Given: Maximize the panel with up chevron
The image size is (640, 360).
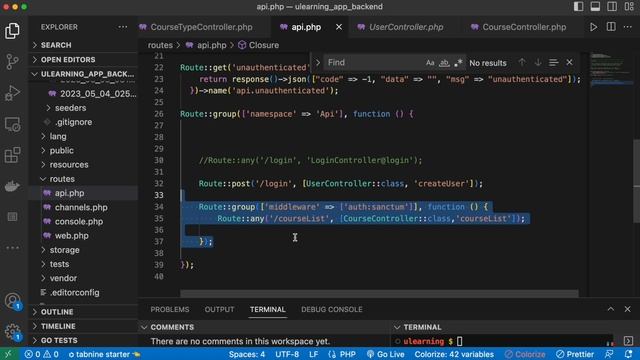Looking at the screenshot, I should [611, 309].
